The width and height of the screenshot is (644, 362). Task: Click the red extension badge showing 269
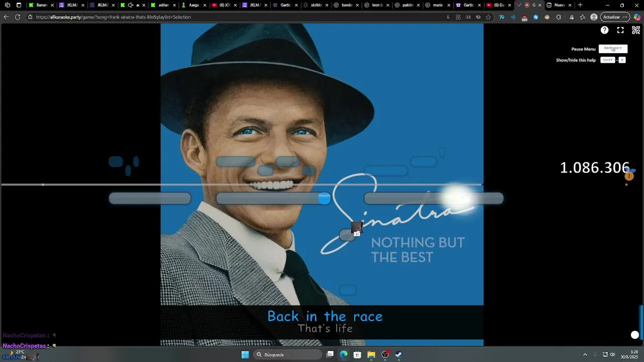pos(524,17)
